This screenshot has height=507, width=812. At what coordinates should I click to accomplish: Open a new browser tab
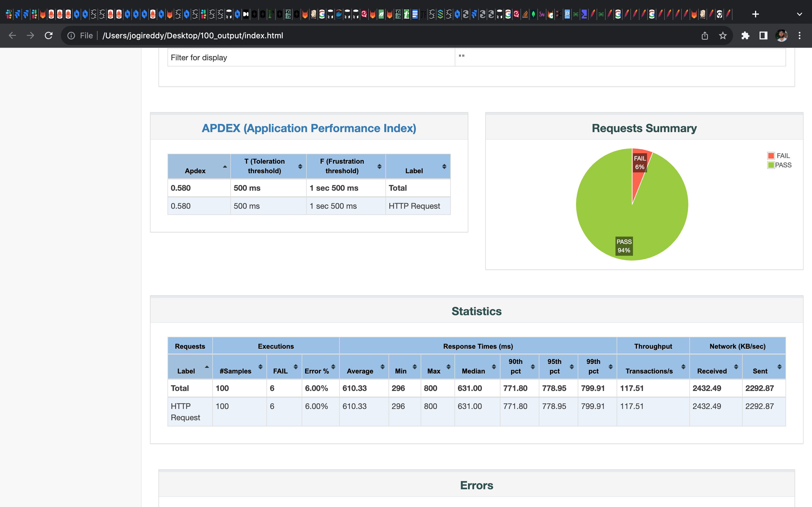tap(755, 14)
